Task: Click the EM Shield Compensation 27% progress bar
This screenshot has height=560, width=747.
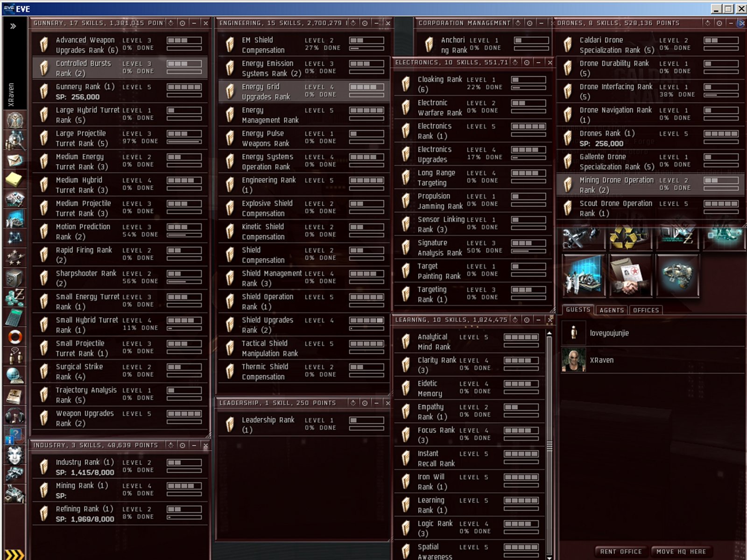Action: (366, 48)
